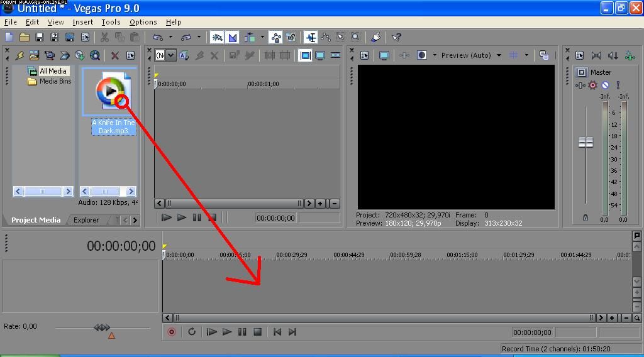
Task: Click the Master volume fader handle
Action: tap(586, 143)
